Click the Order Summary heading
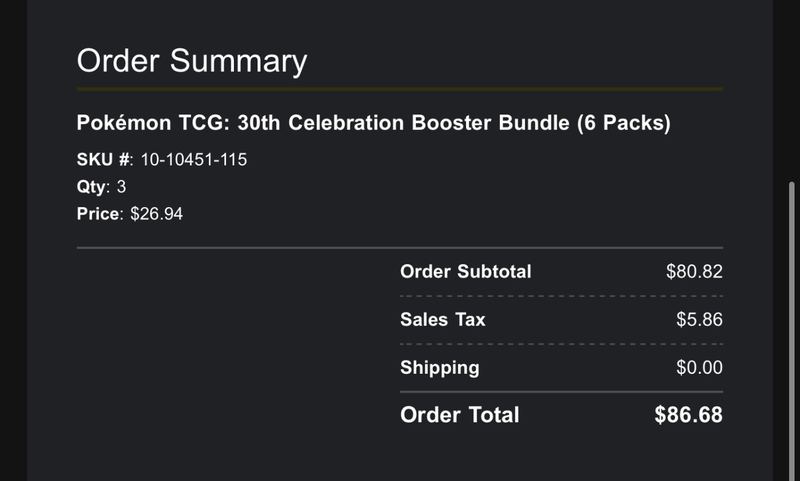 [192, 61]
